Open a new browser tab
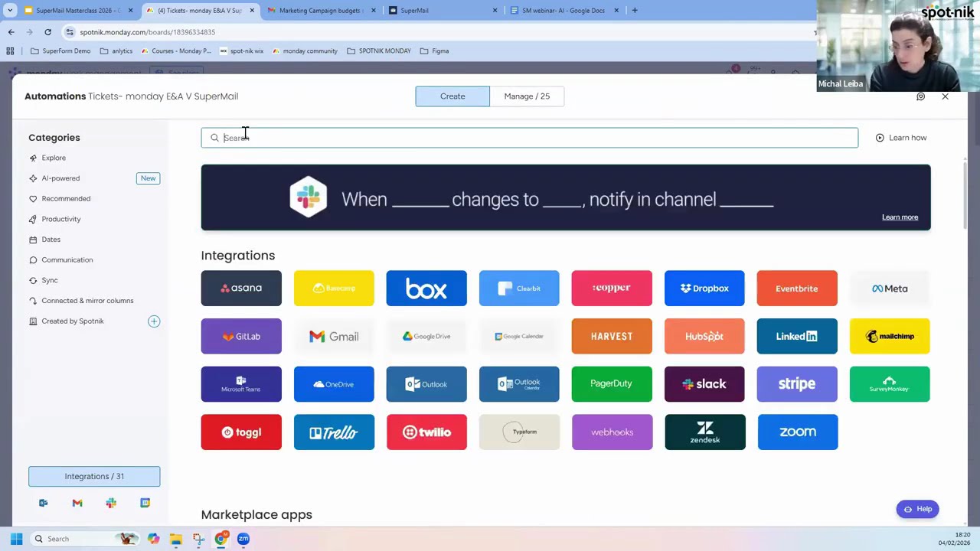 635,11
